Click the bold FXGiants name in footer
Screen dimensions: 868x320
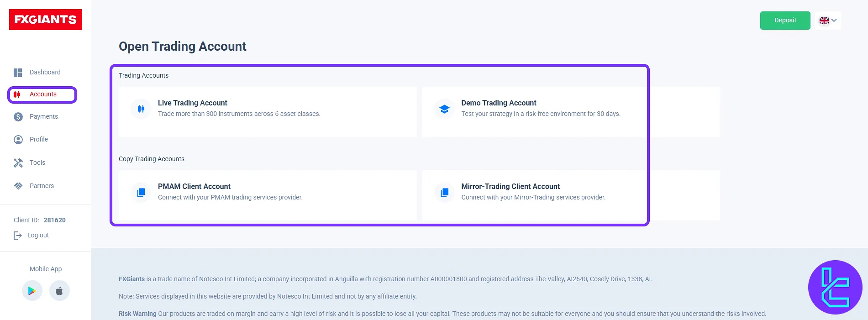click(x=132, y=279)
